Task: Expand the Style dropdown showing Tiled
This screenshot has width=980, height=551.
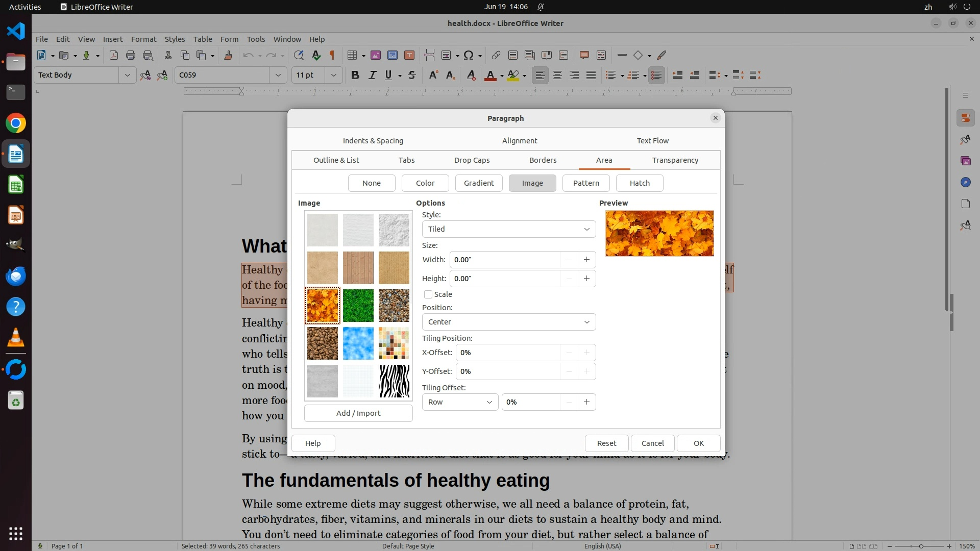Action: (x=508, y=229)
